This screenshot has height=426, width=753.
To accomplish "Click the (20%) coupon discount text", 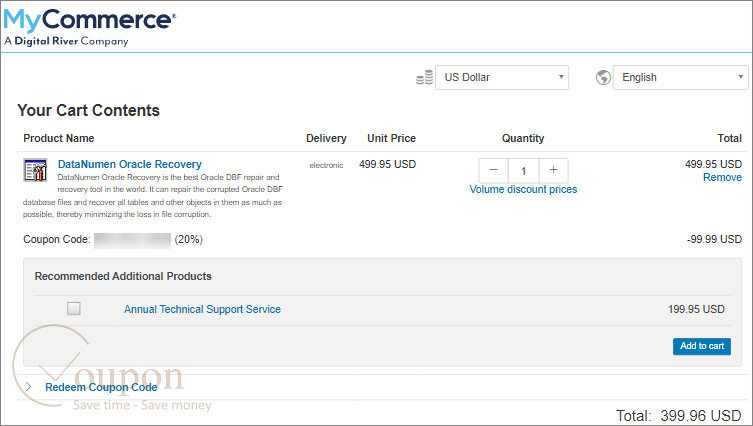I will click(x=189, y=239).
